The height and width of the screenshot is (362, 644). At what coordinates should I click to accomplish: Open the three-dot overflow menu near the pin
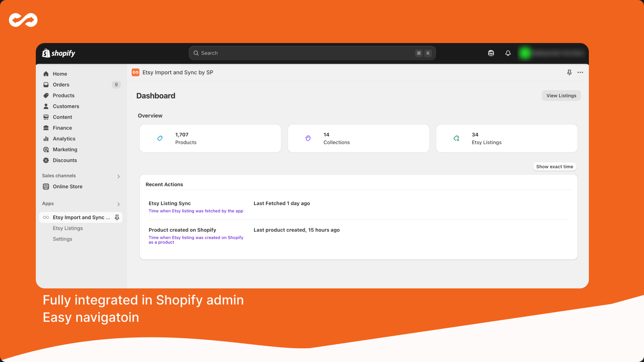[580, 72]
